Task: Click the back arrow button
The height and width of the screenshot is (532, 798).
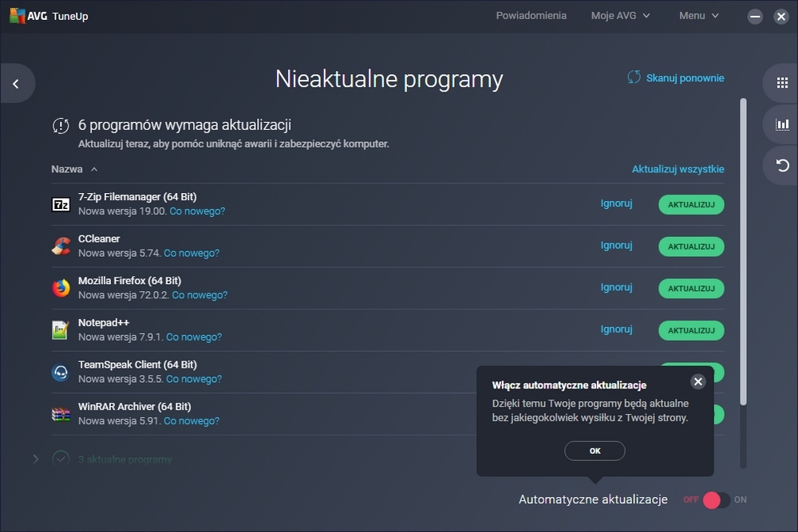Action: pyautogui.click(x=15, y=84)
